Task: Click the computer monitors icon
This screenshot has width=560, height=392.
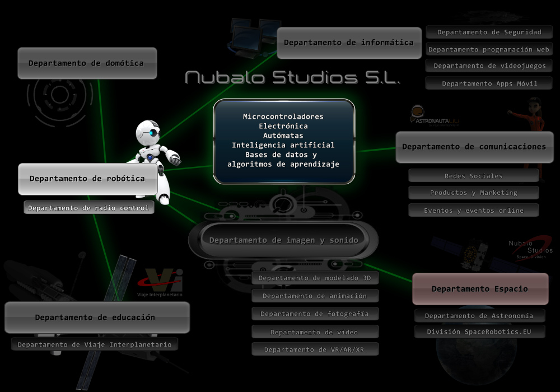Action: coord(253,38)
